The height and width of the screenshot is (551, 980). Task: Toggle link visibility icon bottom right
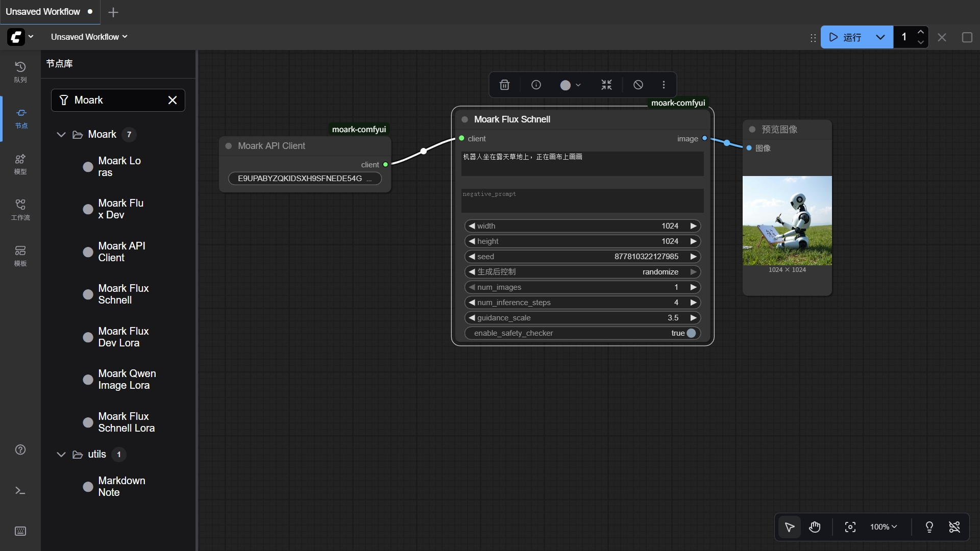[954, 527]
